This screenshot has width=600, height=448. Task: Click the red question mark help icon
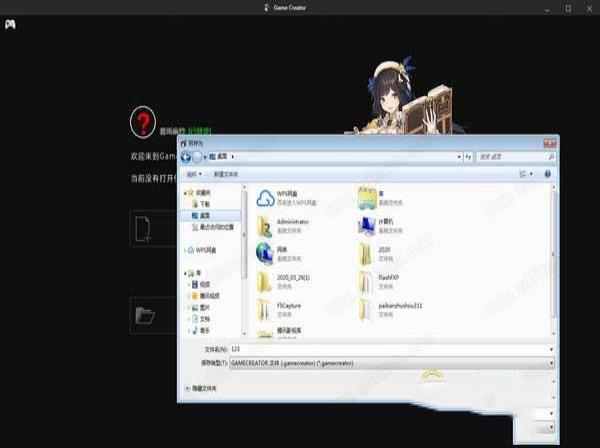(142, 123)
